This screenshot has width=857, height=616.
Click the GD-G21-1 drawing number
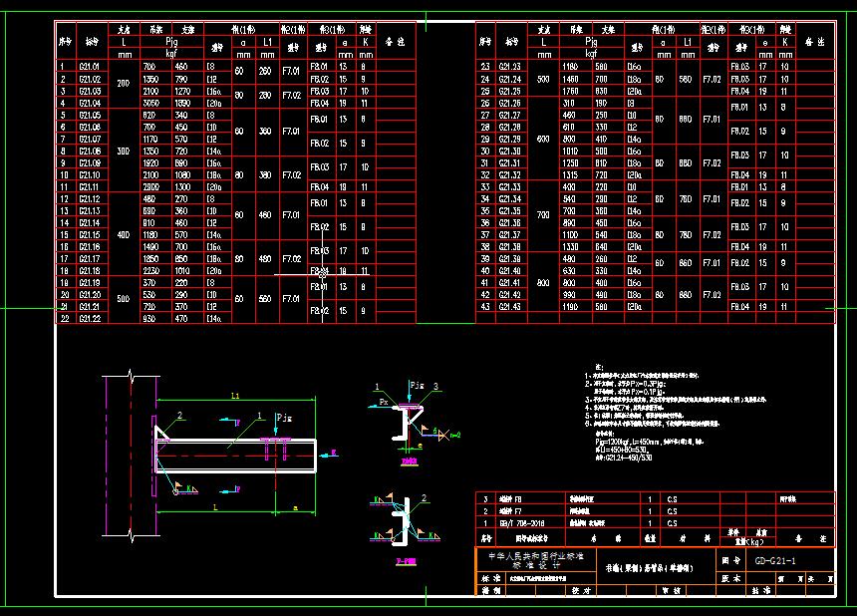775,561
